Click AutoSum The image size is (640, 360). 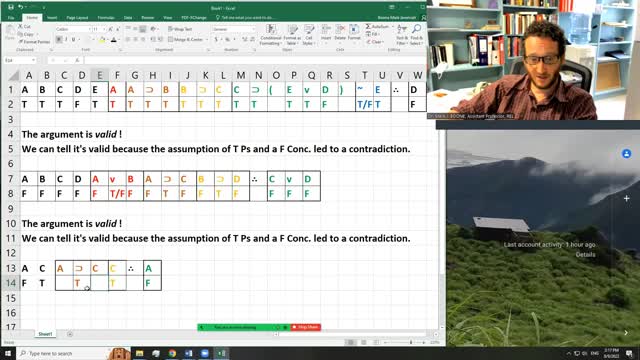[x=378, y=27]
